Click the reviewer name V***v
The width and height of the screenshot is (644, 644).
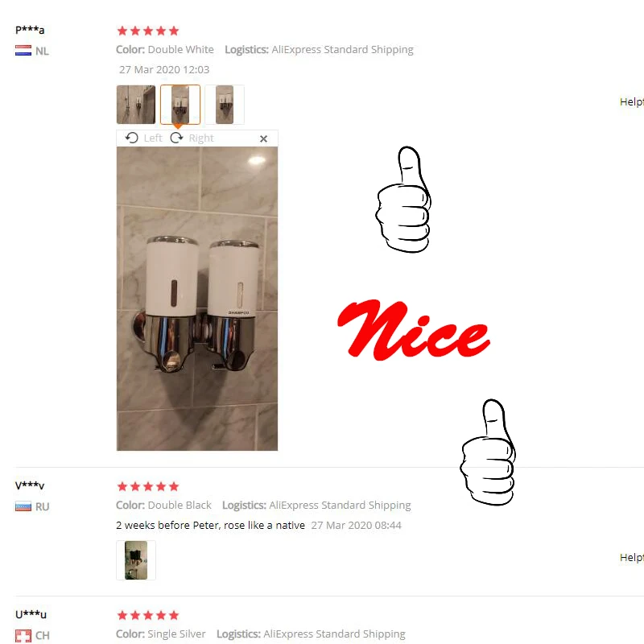coord(30,485)
